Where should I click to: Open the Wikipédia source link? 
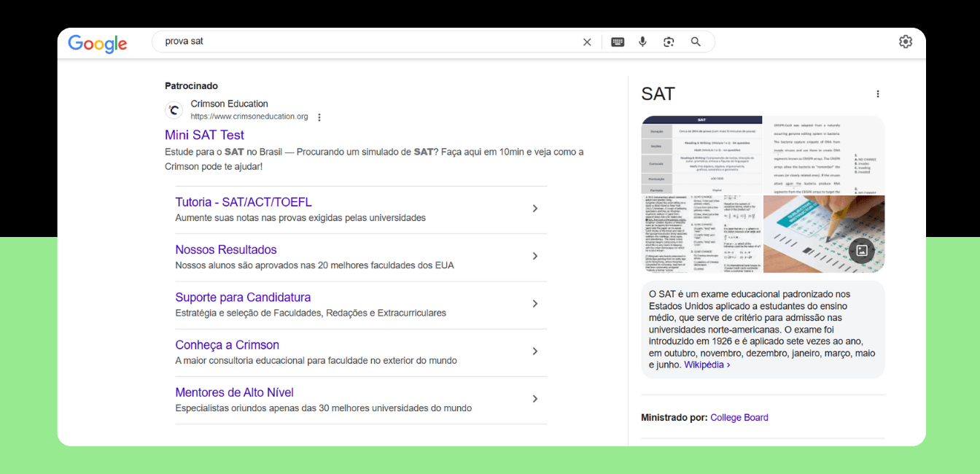pyautogui.click(x=706, y=365)
